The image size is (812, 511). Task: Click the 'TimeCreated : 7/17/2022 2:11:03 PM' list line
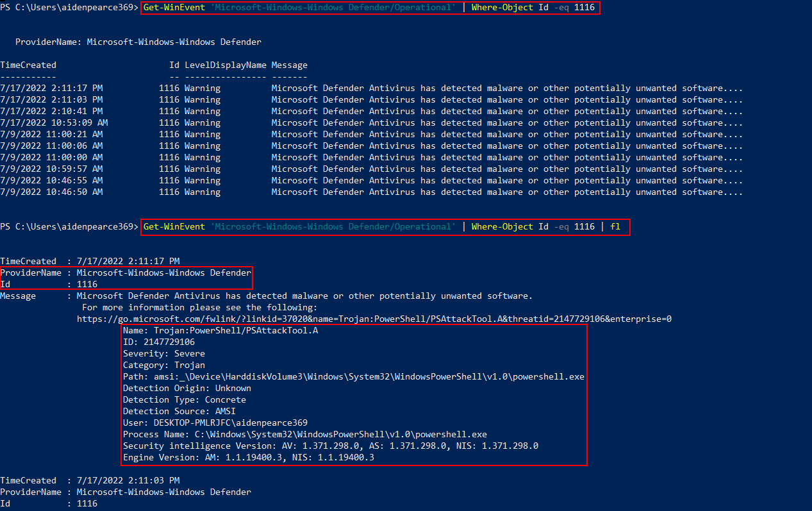[90, 481]
